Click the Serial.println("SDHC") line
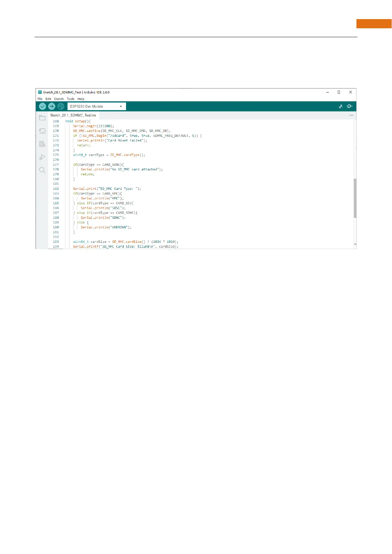The image size is (392, 554). pyautogui.click(x=103, y=218)
